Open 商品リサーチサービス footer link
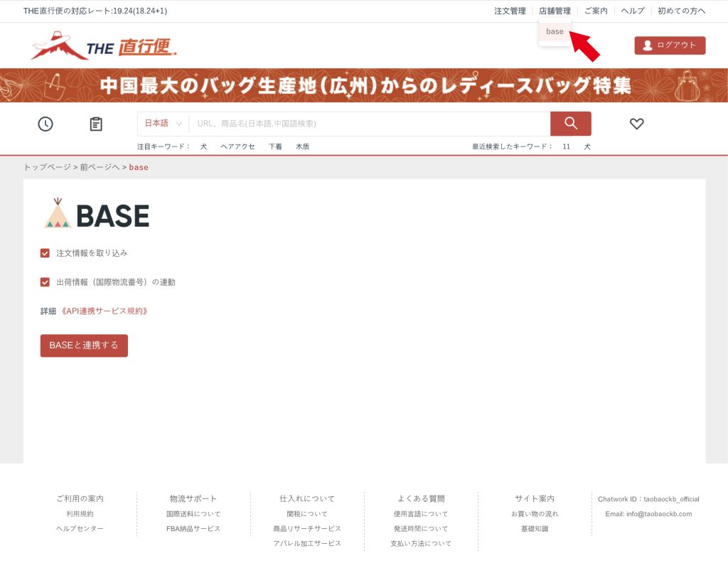 click(x=307, y=529)
